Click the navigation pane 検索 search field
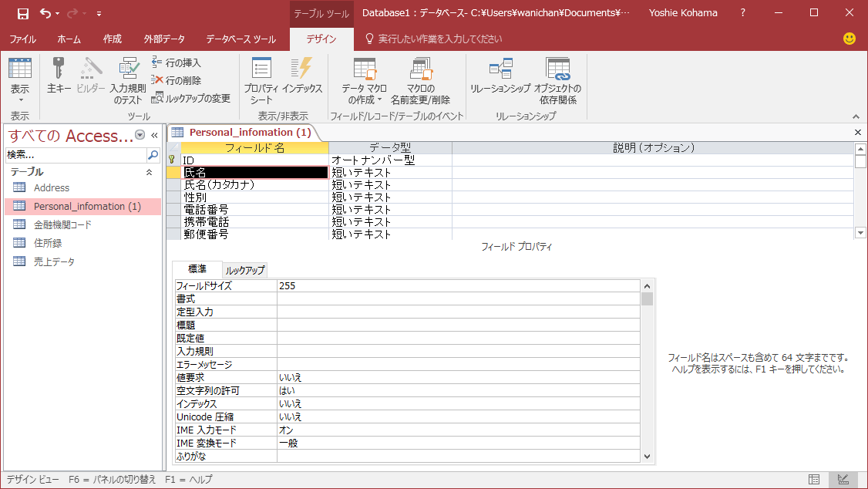 pyautogui.click(x=76, y=155)
